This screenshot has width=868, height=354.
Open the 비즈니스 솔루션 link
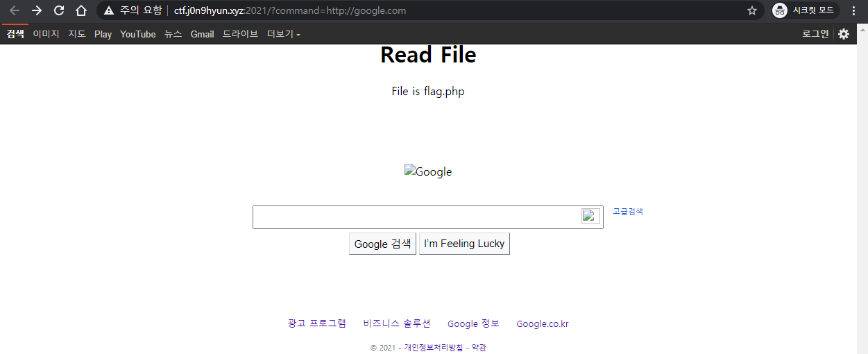click(x=397, y=323)
